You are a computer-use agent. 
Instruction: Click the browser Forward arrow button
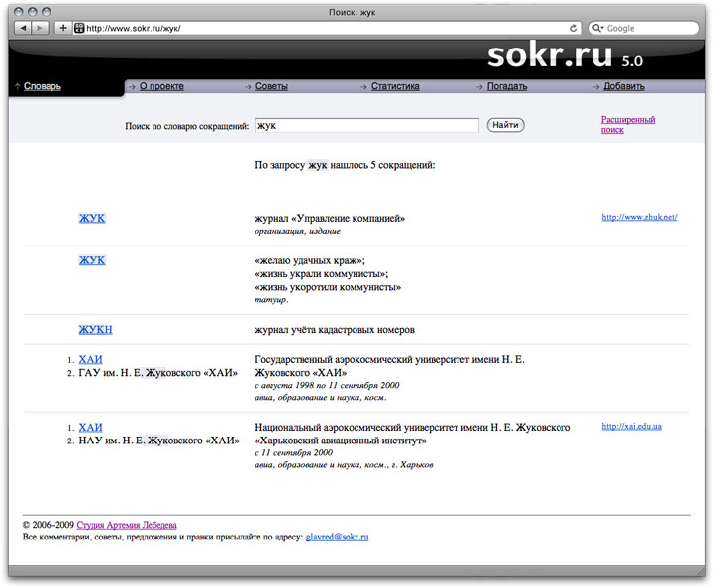click(41, 28)
